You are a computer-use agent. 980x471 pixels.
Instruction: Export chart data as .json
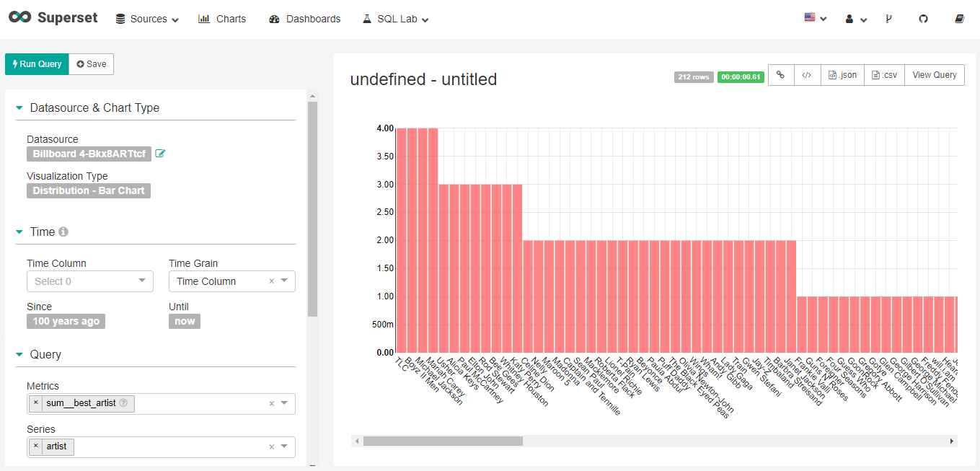click(x=842, y=75)
